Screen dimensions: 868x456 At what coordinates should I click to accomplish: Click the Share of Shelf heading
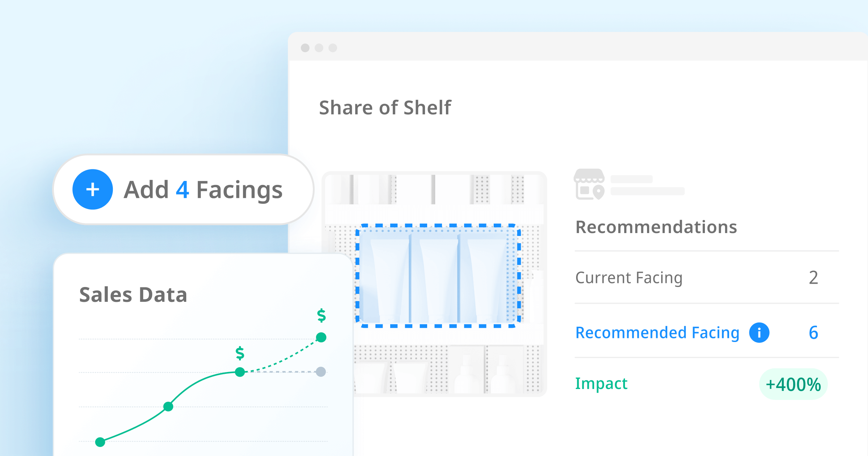[385, 107]
